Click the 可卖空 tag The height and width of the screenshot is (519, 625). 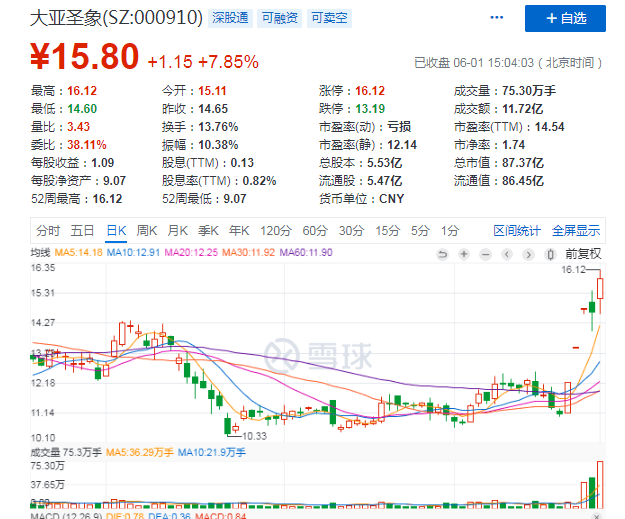(x=329, y=18)
